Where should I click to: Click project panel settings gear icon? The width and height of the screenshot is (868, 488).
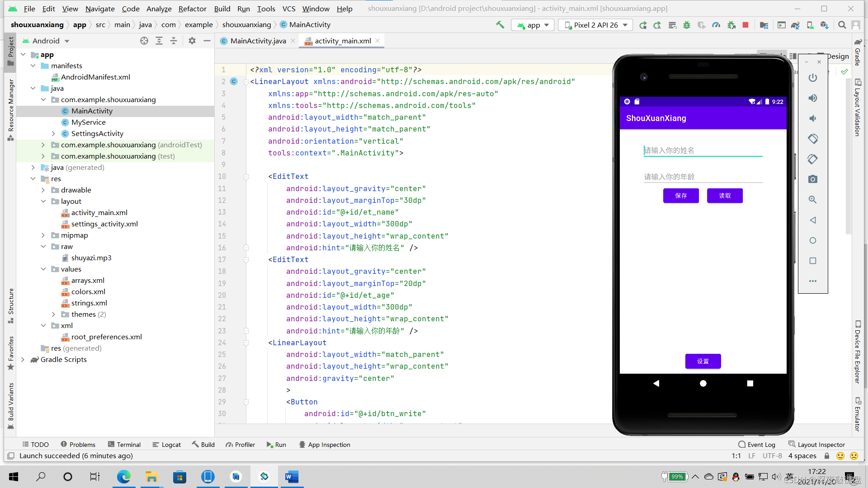(x=192, y=41)
